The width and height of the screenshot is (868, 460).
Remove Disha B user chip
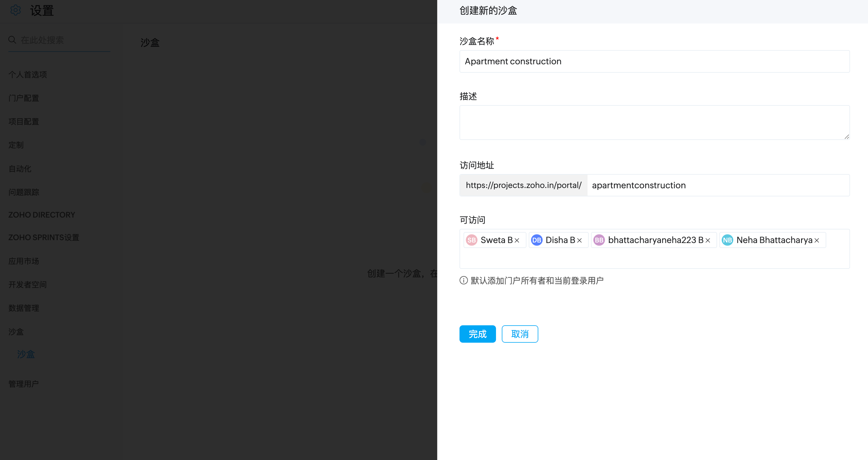tap(579, 240)
